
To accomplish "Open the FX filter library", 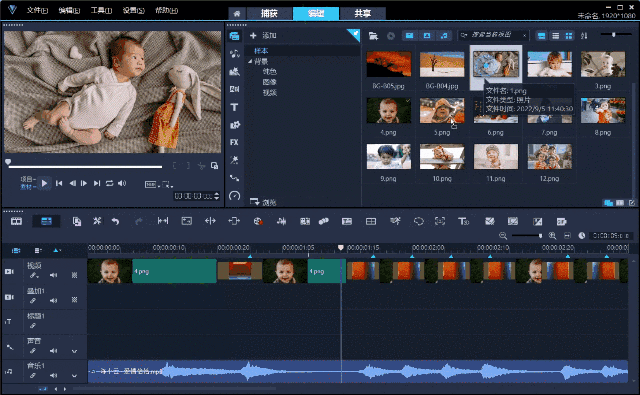I will coord(234,142).
